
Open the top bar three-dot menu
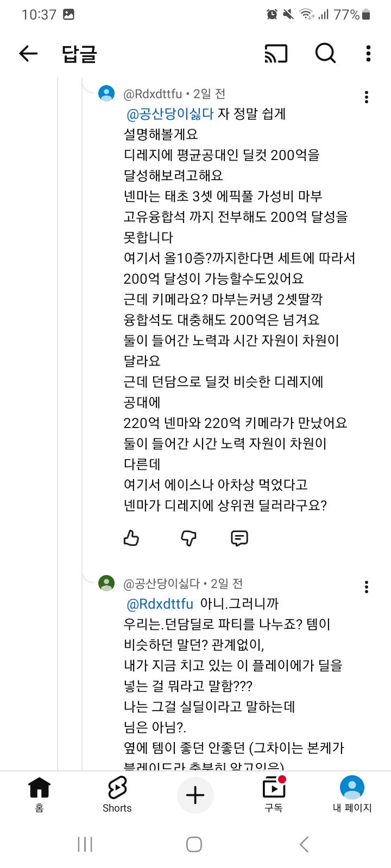tap(368, 53)
